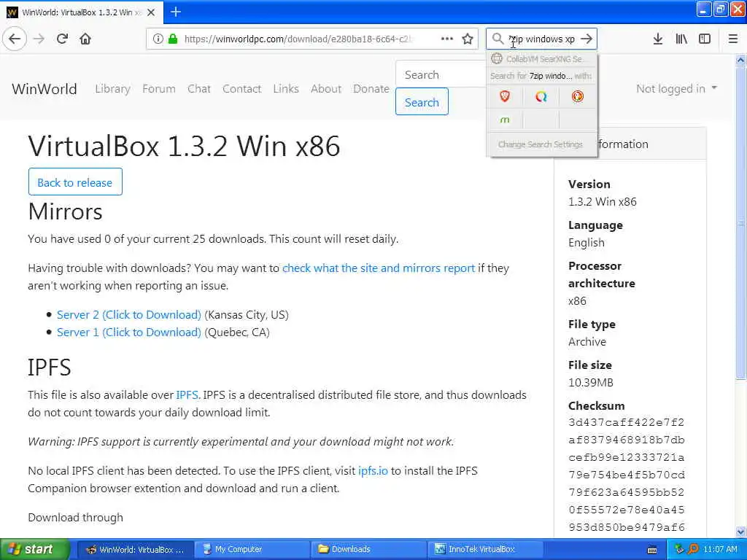Click the leftmost network system tray icon
The height and width of the screenshot is (560, 747).
point(679,549)
